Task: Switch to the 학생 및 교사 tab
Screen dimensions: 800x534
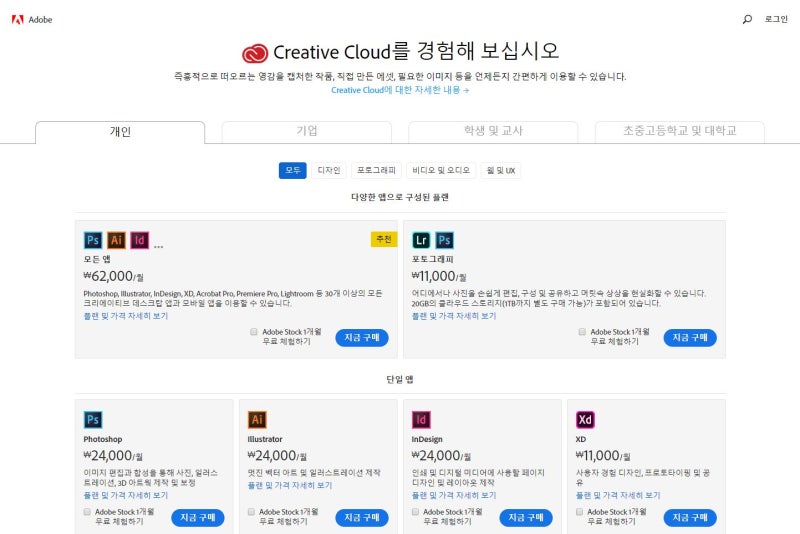Action: [x=493, y=132]
